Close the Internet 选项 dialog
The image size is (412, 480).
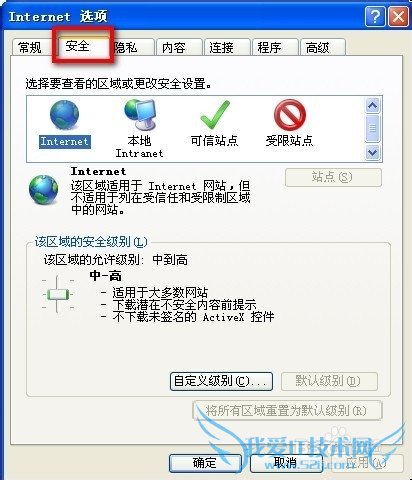tap(398, 16)
